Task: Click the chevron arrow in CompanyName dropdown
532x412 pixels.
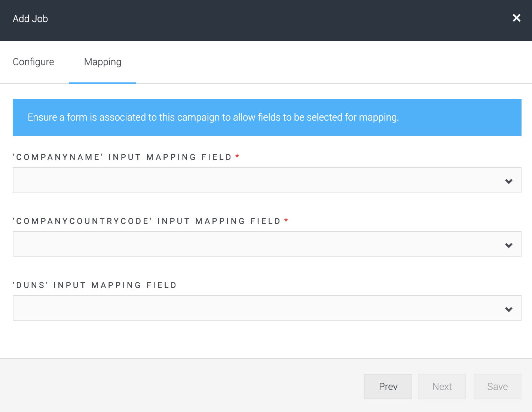Action: (x=508, y=181)
